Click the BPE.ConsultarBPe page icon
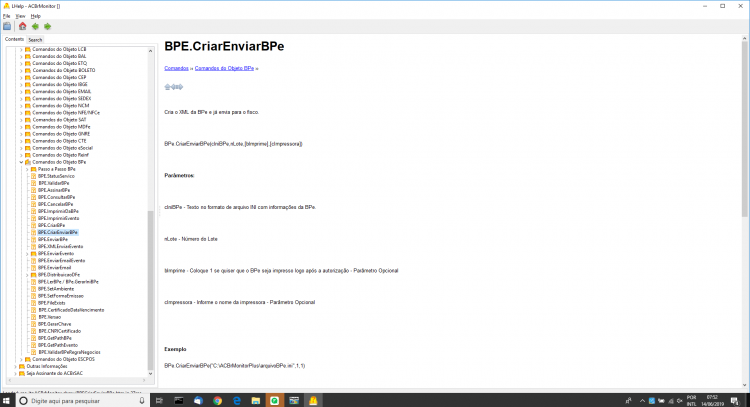Image resolution: width=750 pixels, height=407 pixels. click(33, 197)
